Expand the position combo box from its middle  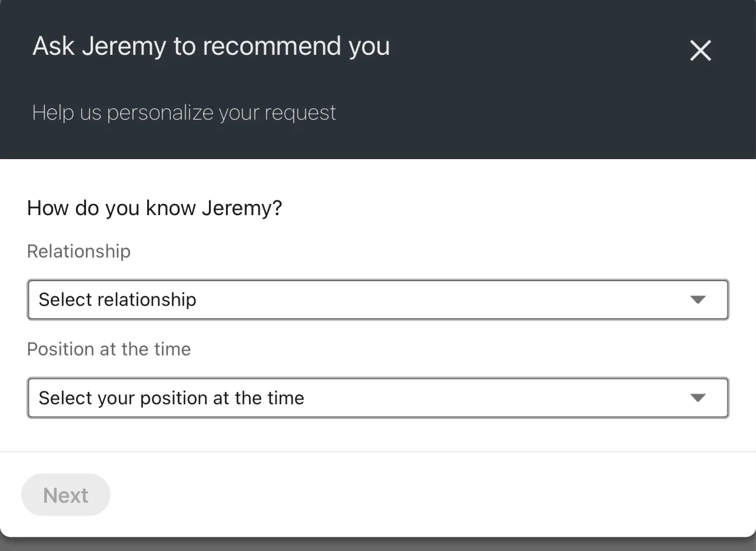click(x=378, y=398)
